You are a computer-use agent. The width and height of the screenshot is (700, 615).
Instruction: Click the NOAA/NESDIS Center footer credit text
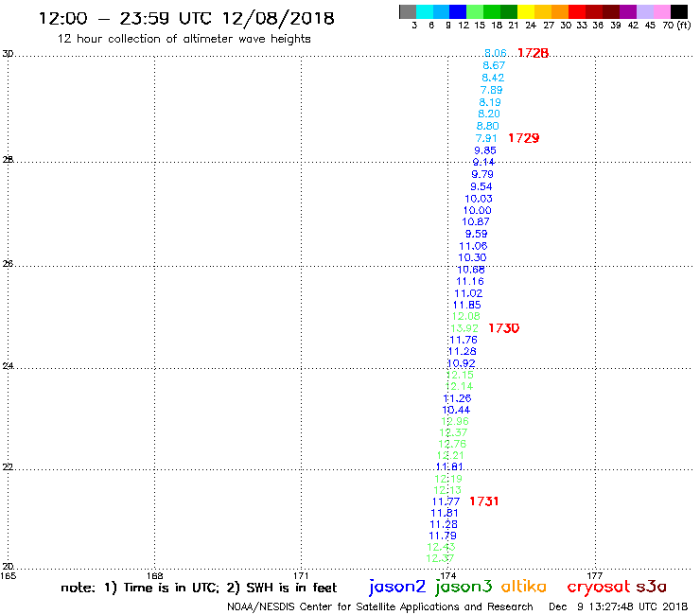(380, 606)
